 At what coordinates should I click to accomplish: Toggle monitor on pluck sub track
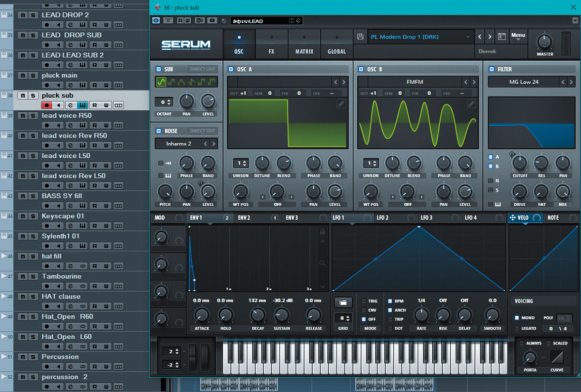59,105
